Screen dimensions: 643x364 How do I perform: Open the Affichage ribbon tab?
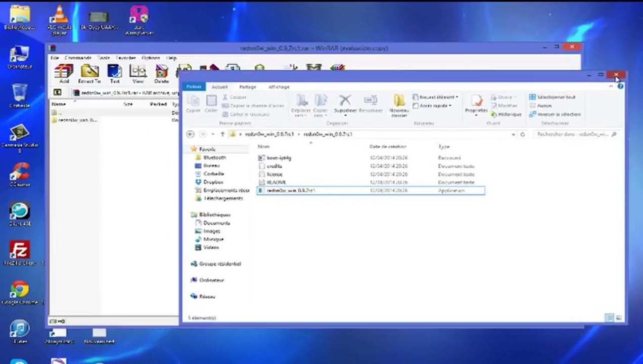click(x=279, y=87)
